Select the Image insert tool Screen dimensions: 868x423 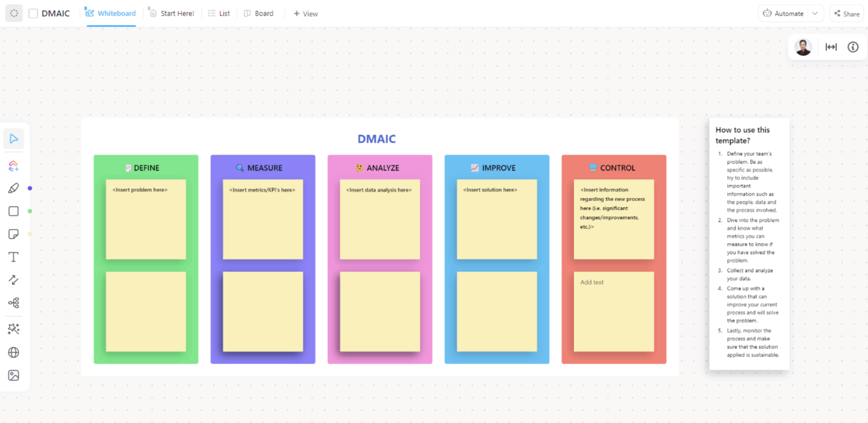[14, 375]
